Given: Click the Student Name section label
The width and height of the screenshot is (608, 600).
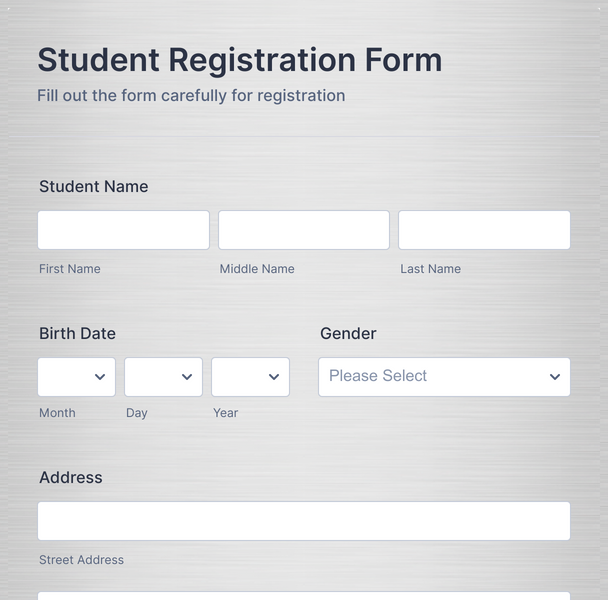Looking at the screenshot, I should [93, 187].
